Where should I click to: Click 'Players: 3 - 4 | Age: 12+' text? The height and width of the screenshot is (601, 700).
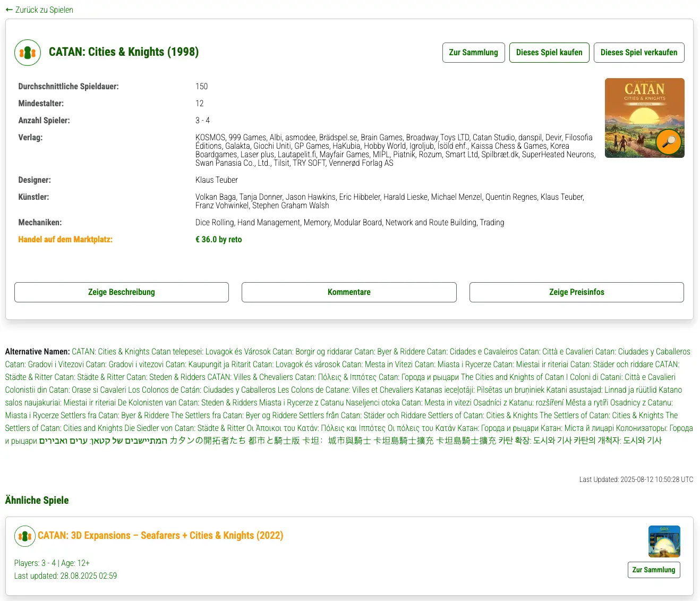coord(52,563)
